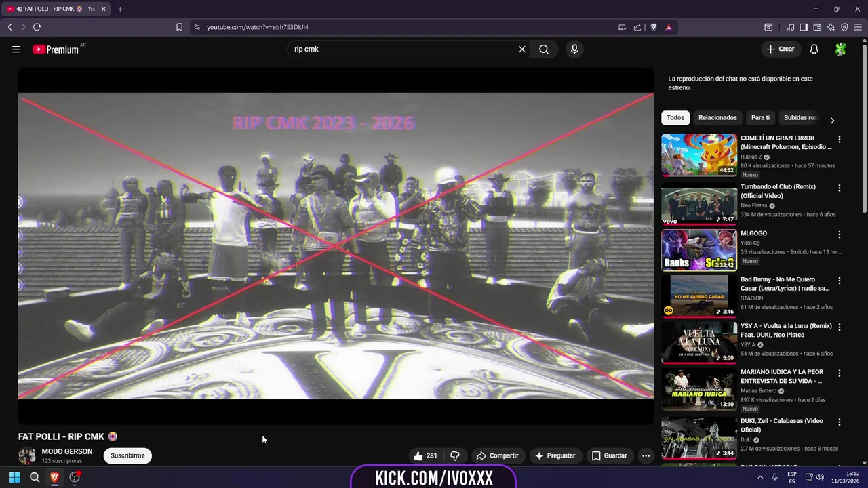Open options menu for YSY A video
This screenshot has height=488, width=868.
tap(840, 327)
